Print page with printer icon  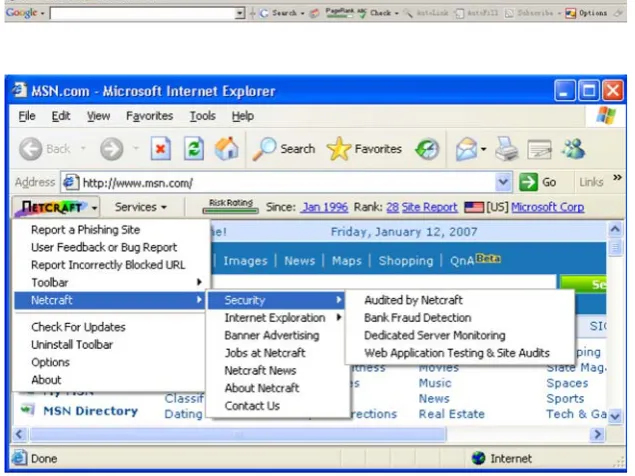507,149
